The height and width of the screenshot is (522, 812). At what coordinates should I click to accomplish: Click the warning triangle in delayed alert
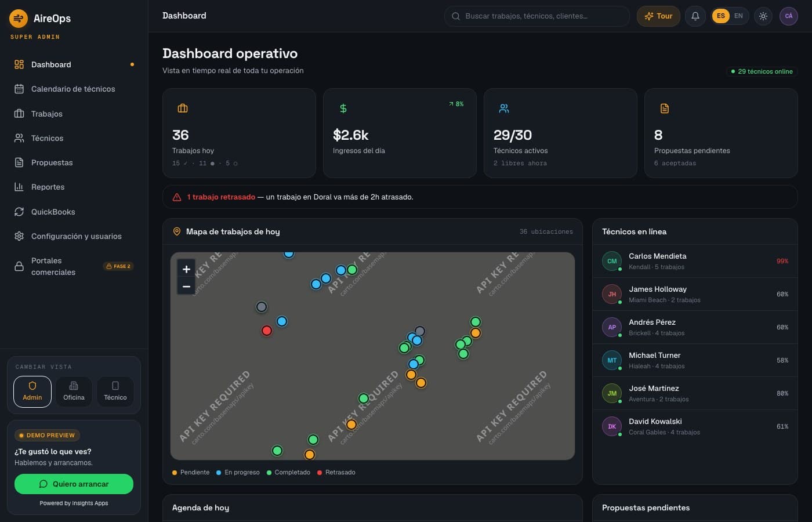[x=177, y=197]
